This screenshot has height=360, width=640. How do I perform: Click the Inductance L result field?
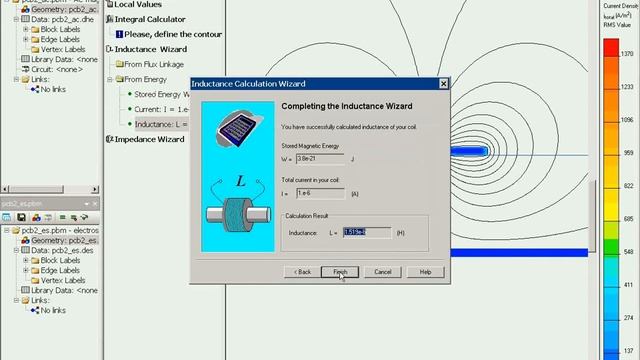[367, 233]
